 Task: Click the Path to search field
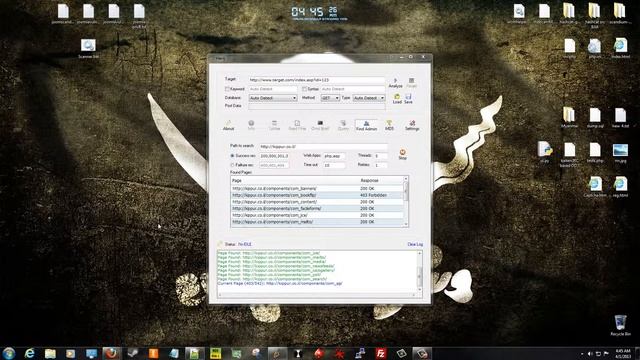point(323,147)
